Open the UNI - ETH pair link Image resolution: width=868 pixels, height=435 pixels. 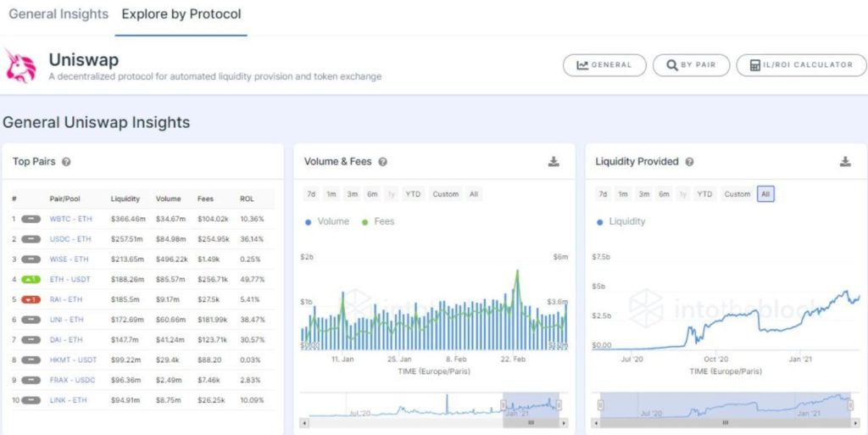coord(66,320)
